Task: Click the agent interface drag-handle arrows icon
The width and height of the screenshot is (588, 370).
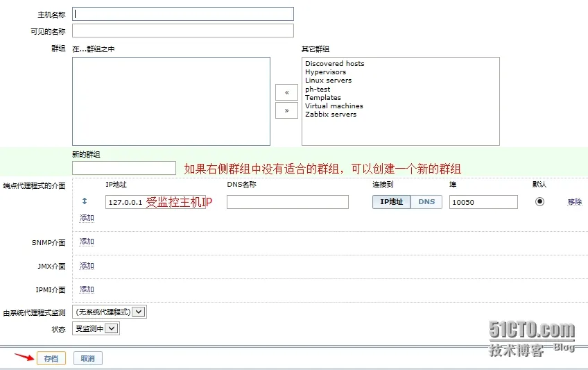Action: (x=85, y=201)
